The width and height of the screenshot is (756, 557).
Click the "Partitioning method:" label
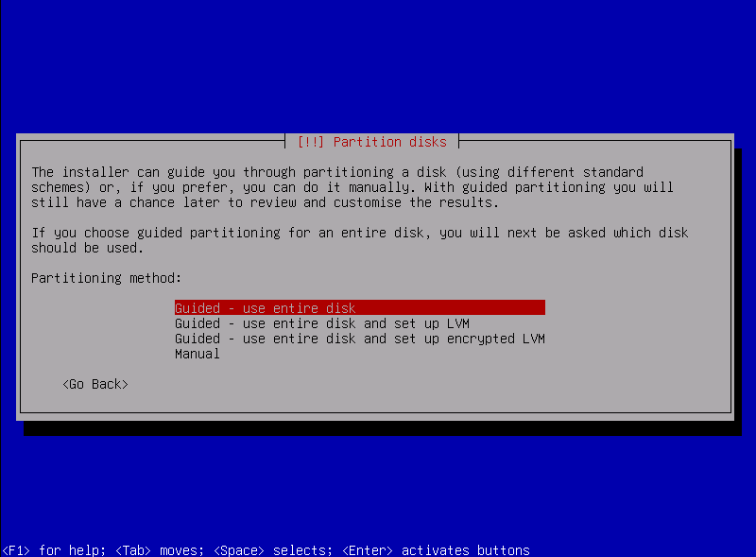click(x=106, y=278)
